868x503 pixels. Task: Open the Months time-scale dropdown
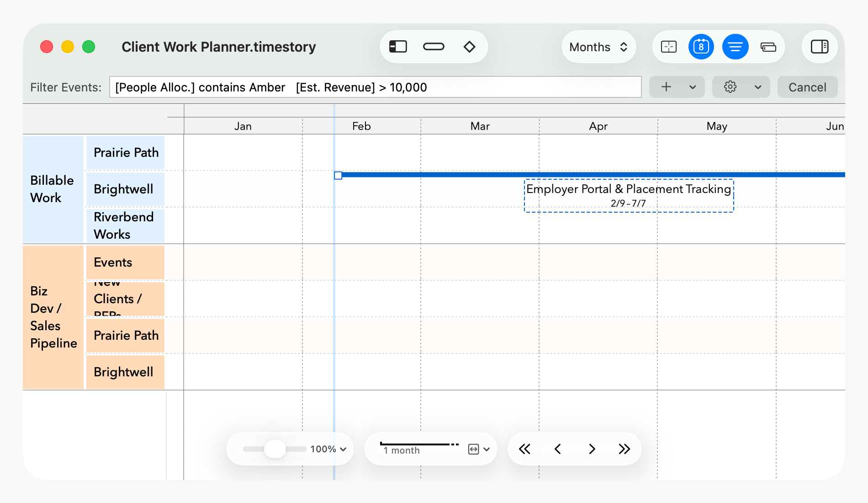598,47
